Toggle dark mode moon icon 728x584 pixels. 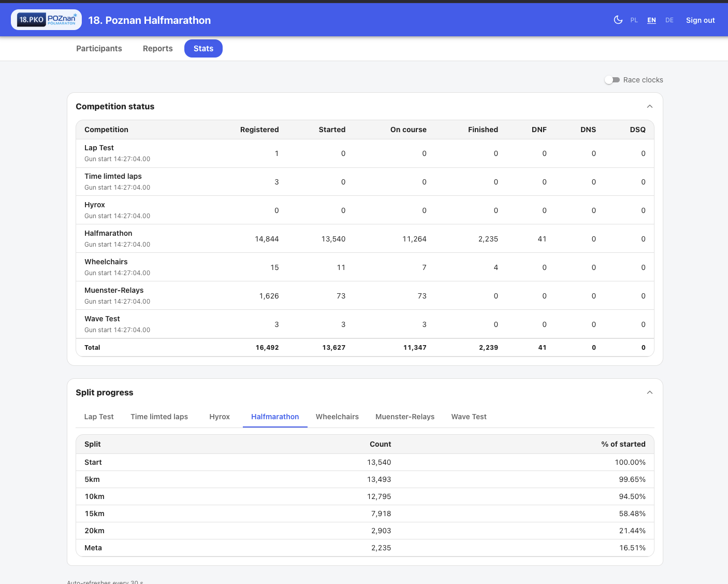[x=618, y=20]
